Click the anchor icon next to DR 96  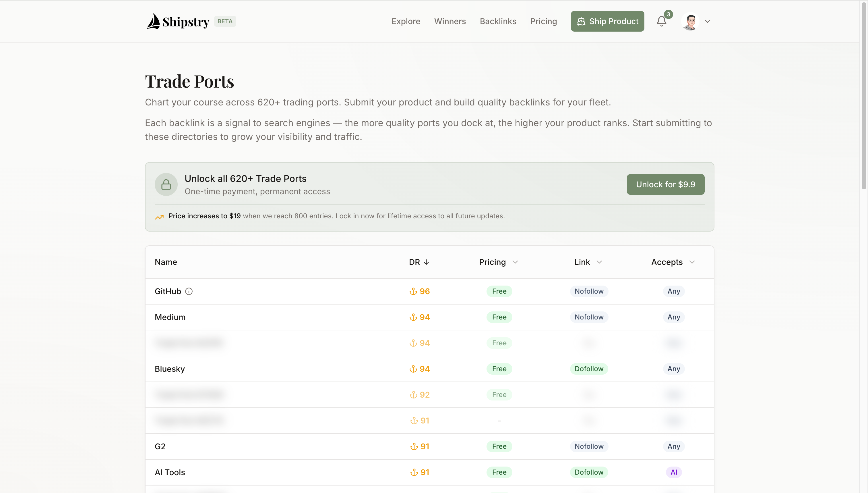(x=413, y=291)
